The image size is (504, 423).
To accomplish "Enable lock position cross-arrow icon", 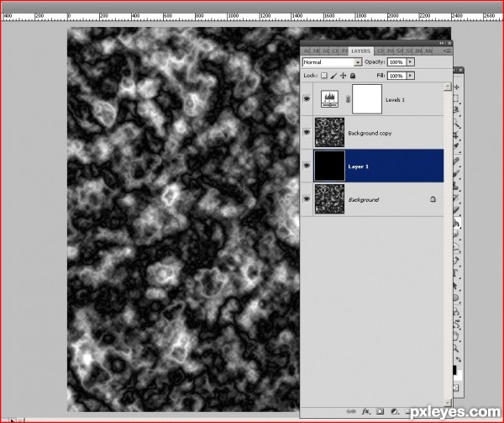I will pyautogui.click(x=343, y=76).
